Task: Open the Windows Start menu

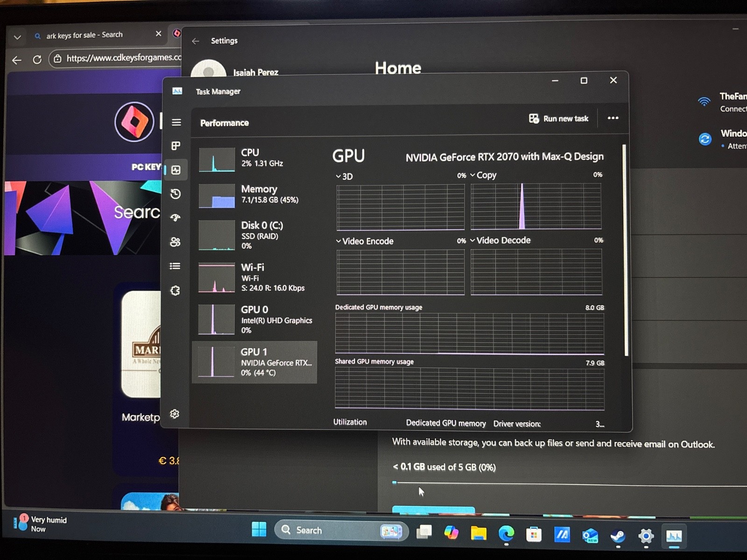Action: click(259, 529)
